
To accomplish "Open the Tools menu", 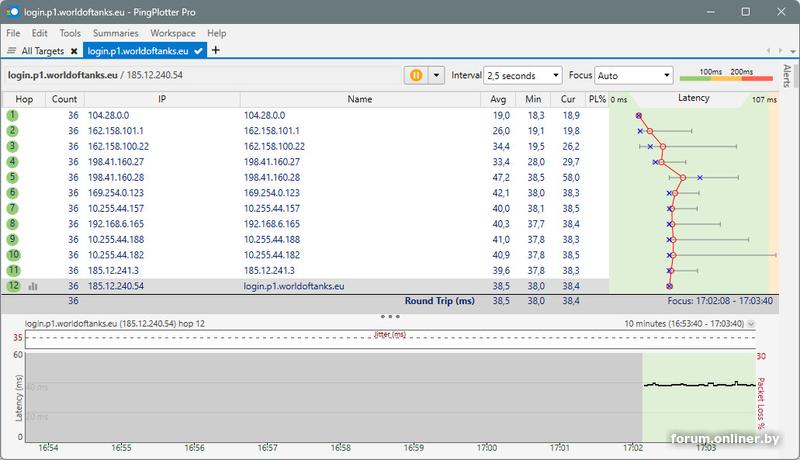I will (x=70, y=33).
